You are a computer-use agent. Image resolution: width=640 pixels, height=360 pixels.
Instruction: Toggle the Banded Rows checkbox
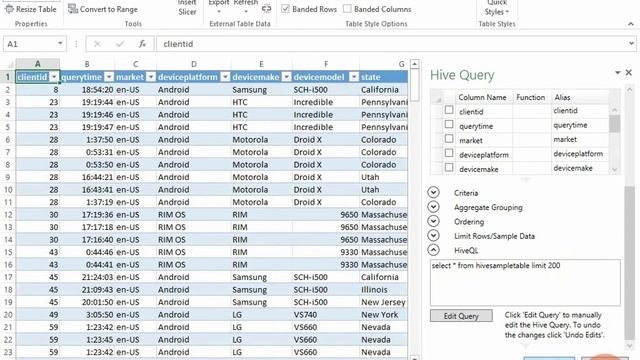(x=285, y=9)
